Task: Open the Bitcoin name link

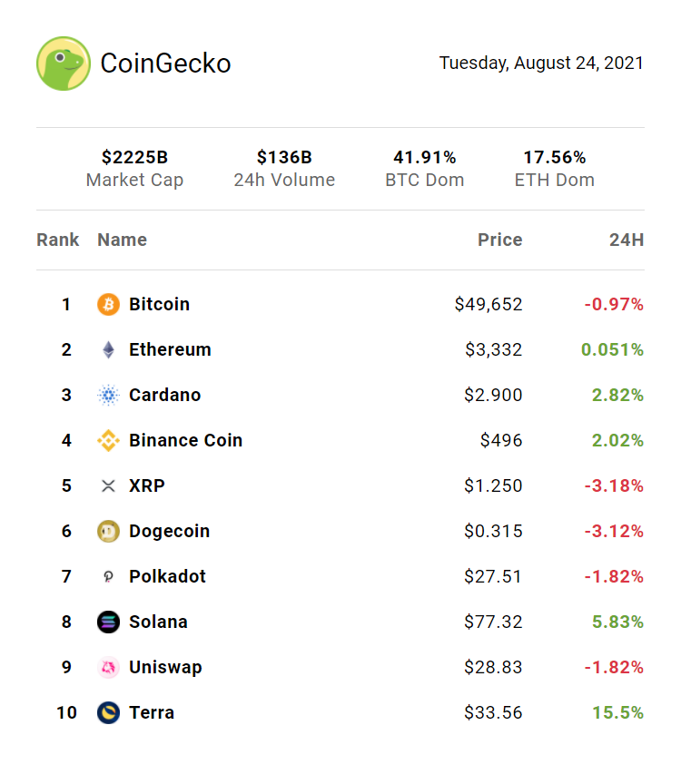Action: click(159, 305)
